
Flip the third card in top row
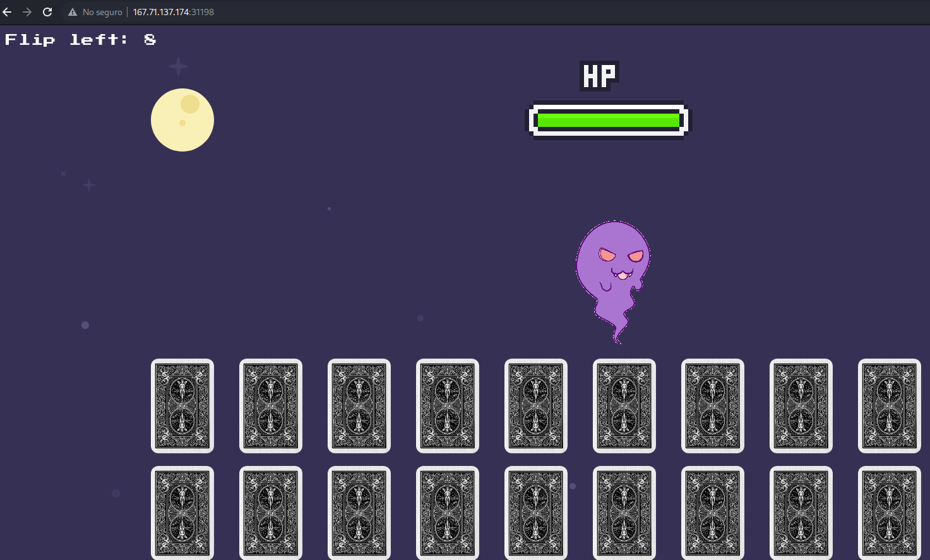click(x=359, y=406)
